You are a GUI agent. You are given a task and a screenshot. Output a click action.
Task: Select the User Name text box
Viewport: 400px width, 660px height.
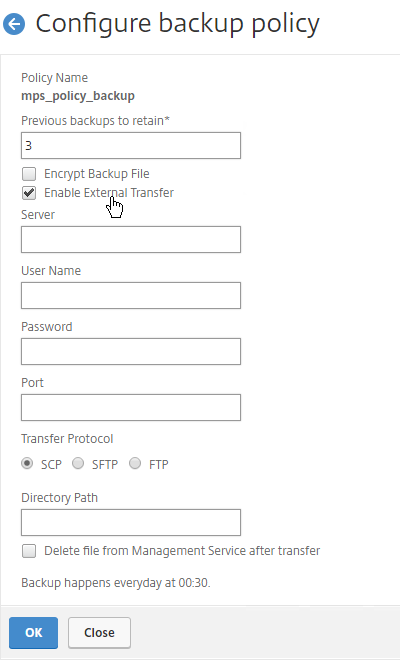pos(131,295)
